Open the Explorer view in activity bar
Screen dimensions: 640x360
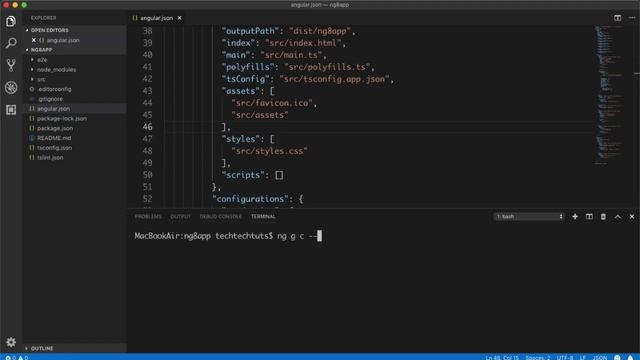tap(11, 21)
